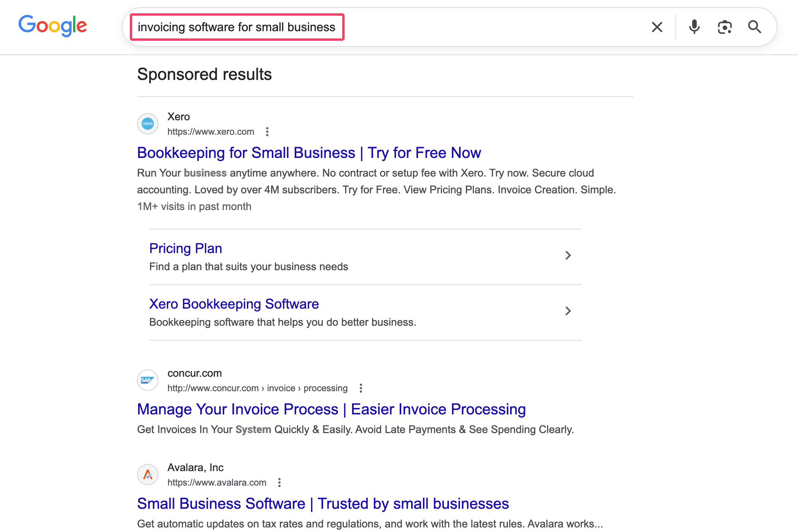Screen dimensions: 798x532
Task: Click the Avalara site favicon
Action: click(147, 475)
